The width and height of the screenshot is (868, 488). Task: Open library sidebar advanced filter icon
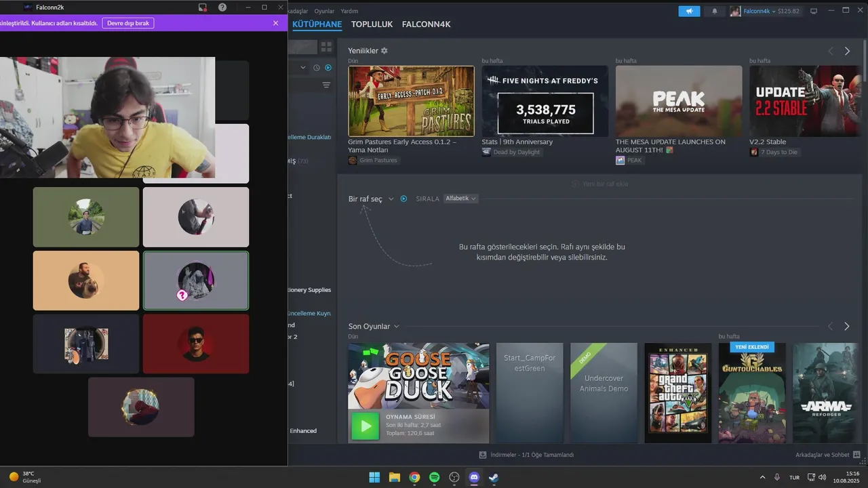coord(326,85)
